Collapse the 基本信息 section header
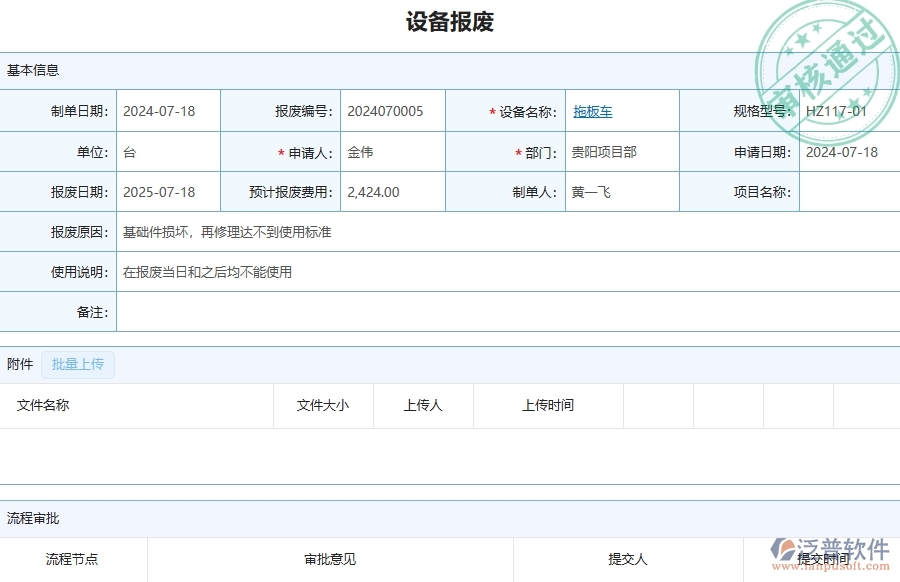 coord(31,70)
